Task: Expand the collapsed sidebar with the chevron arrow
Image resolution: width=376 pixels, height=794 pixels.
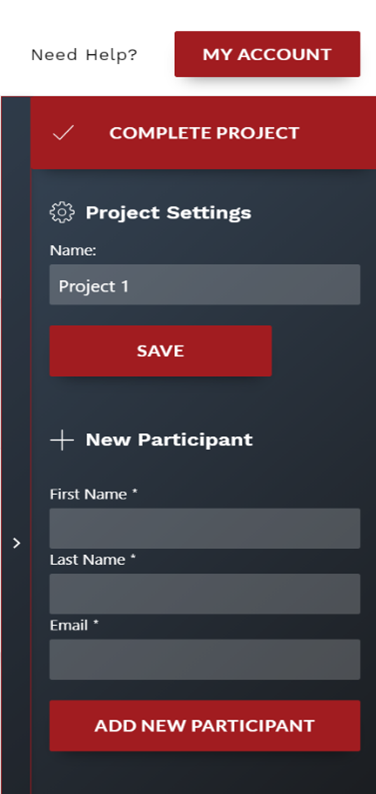Action: tap(17, 543)
